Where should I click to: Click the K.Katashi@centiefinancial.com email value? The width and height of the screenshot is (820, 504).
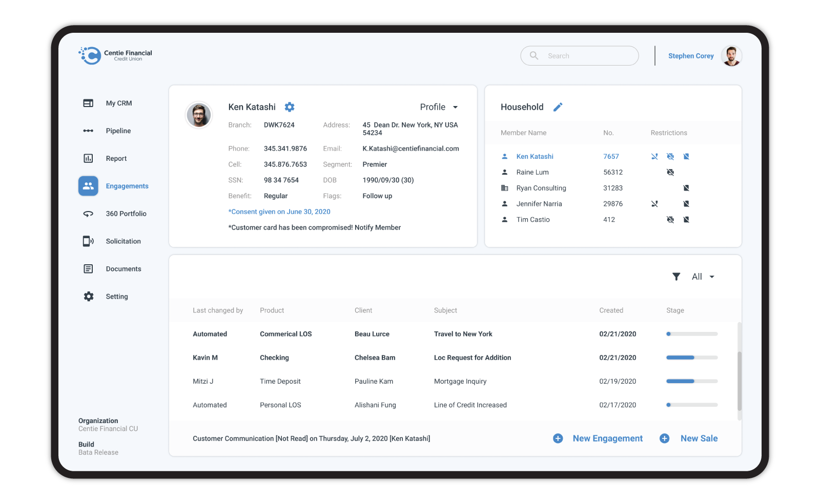[411, 149]
